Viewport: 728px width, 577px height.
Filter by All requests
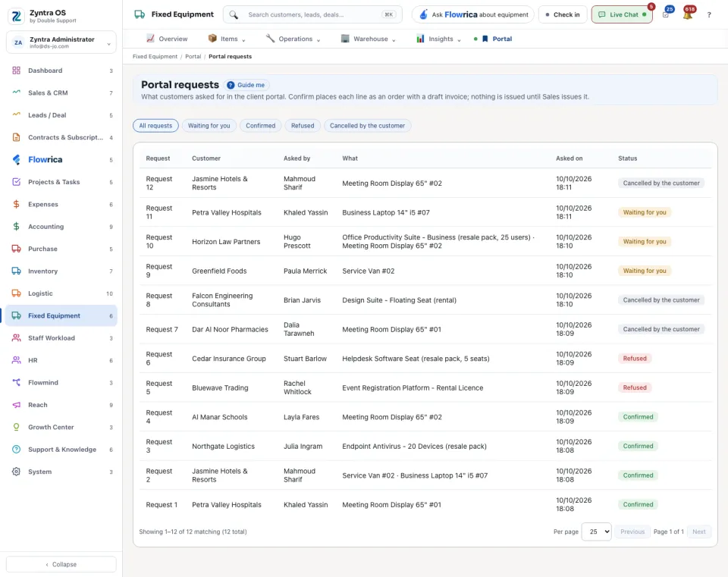155,126
